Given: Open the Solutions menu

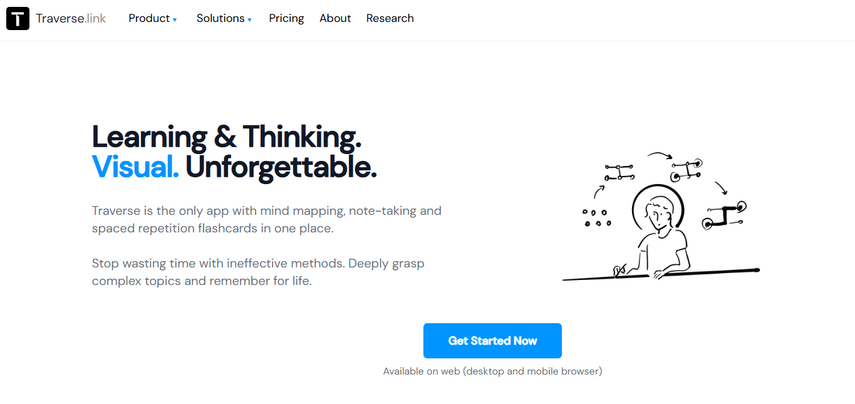Looking at the screenshot, I should (x=218, y=18).
